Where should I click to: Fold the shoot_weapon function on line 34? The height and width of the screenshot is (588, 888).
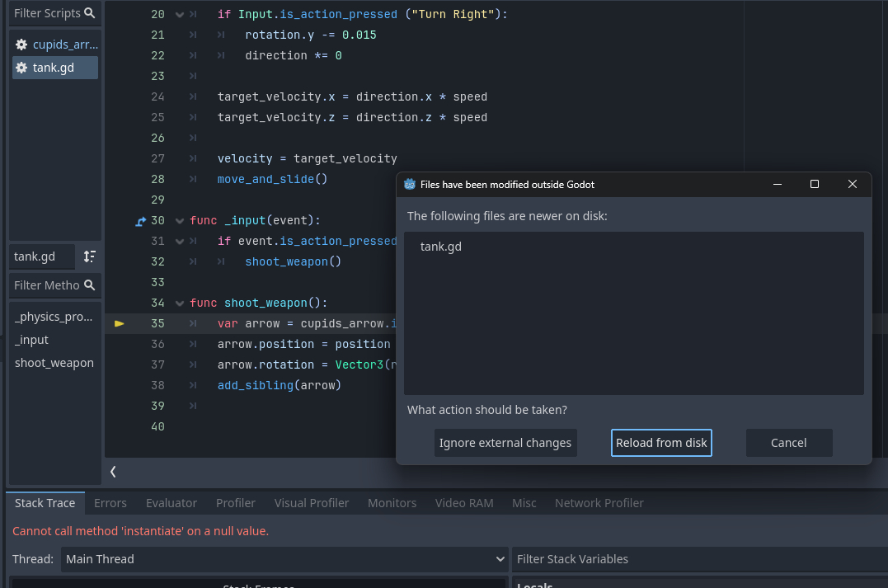[181, 303]
